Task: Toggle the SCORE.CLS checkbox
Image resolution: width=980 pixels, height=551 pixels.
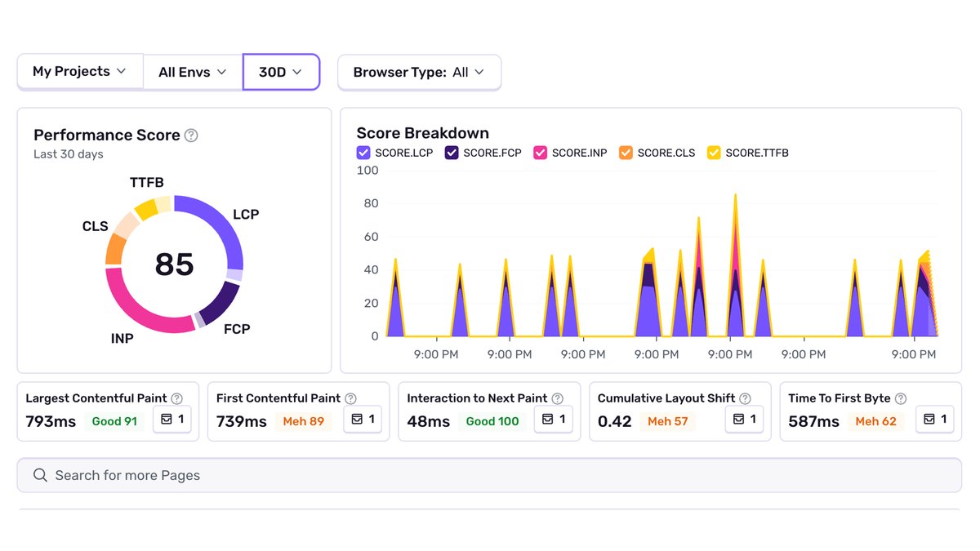Action: [x=626, y=153]
